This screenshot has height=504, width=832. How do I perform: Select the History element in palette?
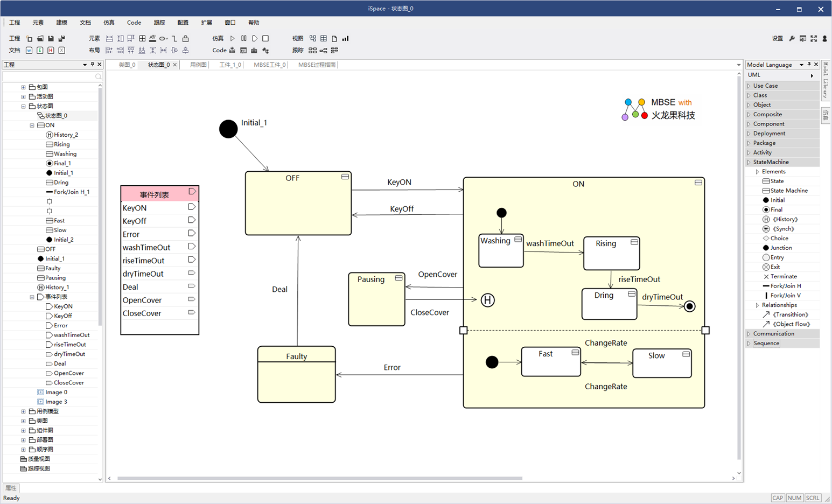coord(780,220)
